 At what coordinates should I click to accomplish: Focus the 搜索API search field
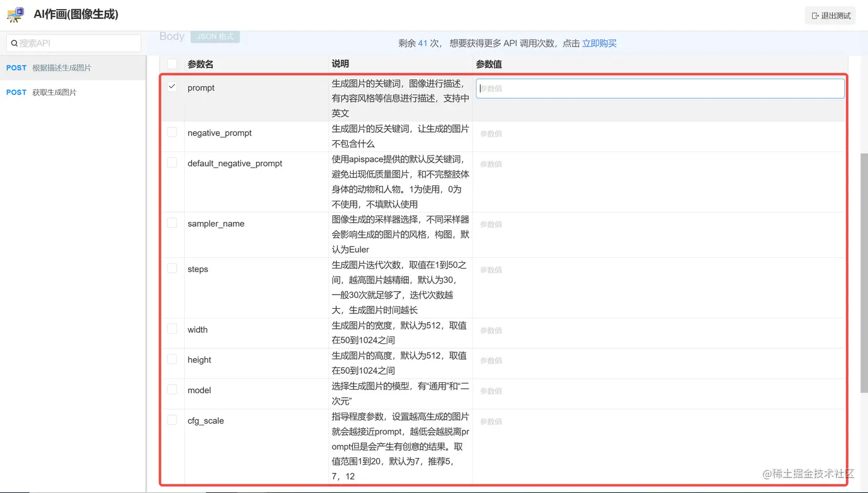pyautogui.click(x=73, y=43)
